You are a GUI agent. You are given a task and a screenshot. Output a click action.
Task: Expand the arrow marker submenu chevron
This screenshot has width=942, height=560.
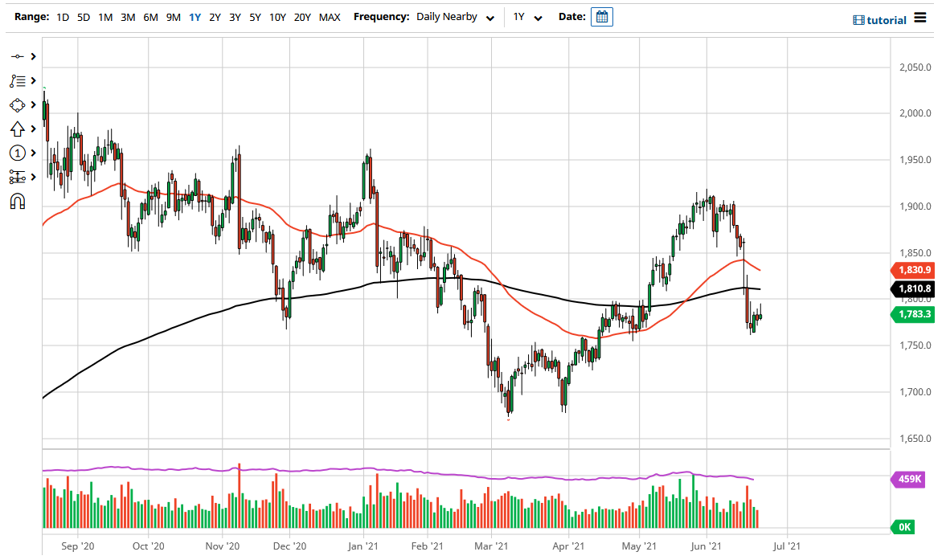tap(34, 129)
